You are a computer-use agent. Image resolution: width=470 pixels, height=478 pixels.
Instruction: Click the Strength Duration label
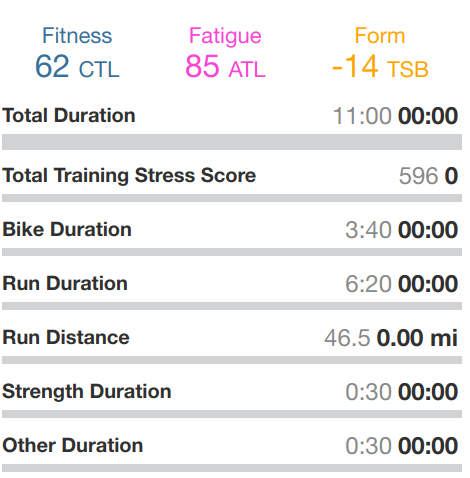click(87, 392)
